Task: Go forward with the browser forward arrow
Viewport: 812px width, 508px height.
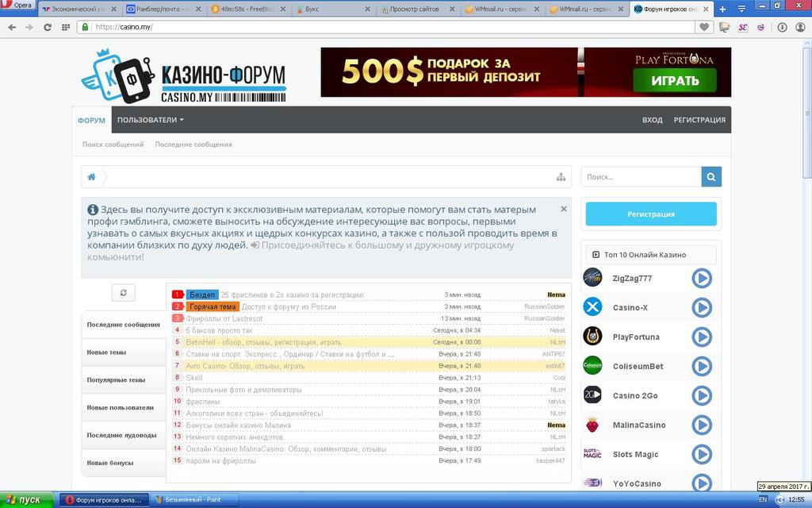Action: pos(29,27)
